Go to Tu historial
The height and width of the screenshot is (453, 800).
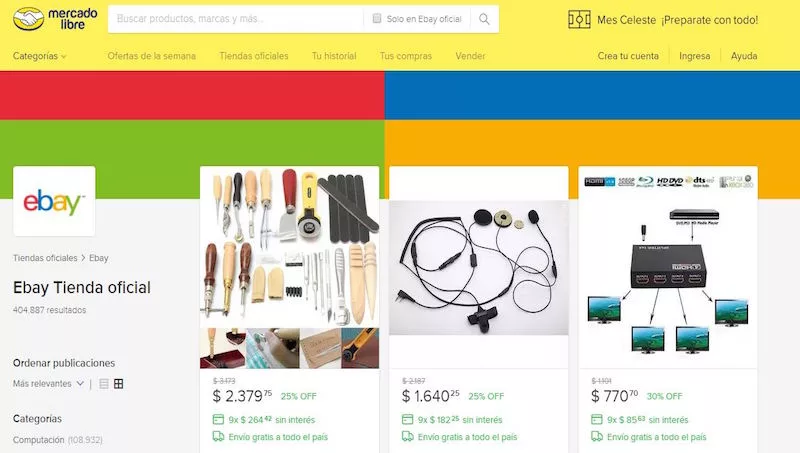point(334,56)
